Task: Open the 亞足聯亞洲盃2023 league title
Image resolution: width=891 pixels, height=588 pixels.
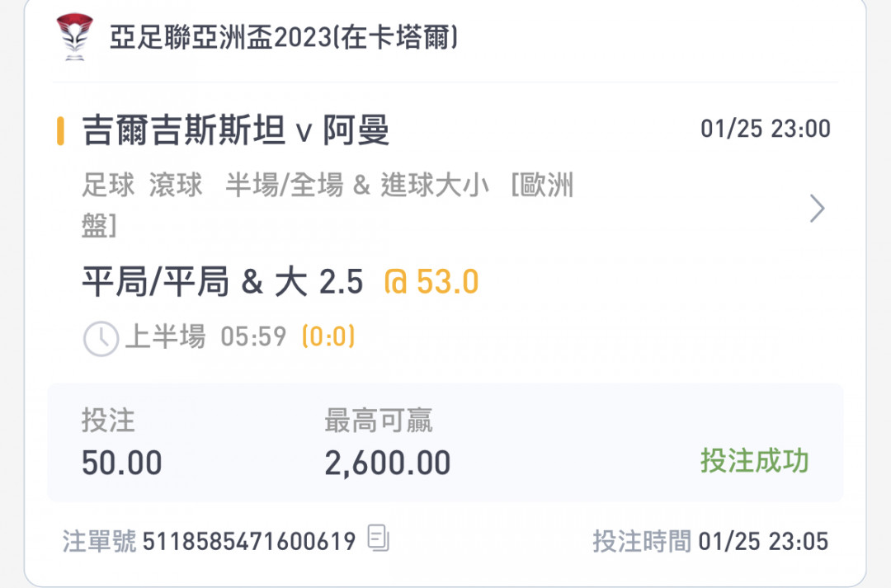Action: (x=284, y=37)
